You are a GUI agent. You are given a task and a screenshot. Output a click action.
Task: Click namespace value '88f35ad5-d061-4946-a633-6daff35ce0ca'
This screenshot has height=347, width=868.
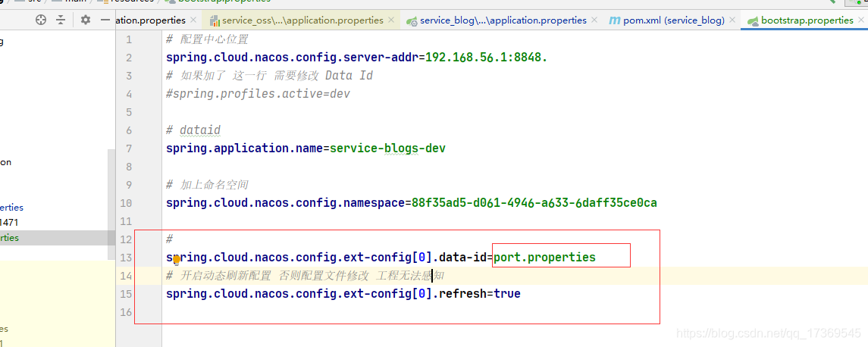coord(534,203)
